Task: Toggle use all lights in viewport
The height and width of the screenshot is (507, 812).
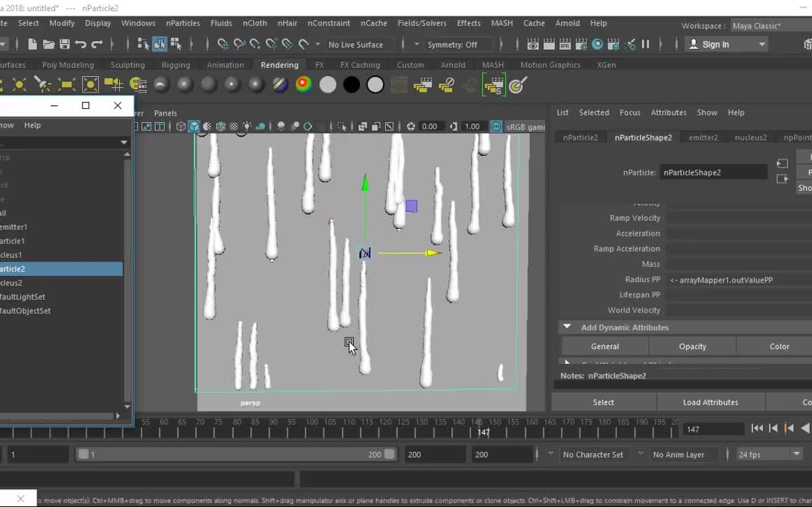Action: point(247,127)
